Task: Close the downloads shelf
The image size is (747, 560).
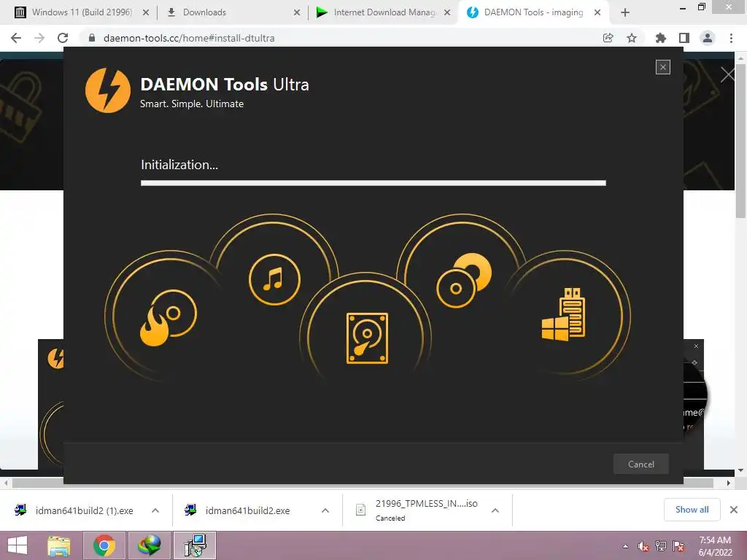Action: (x=734, y=510)
